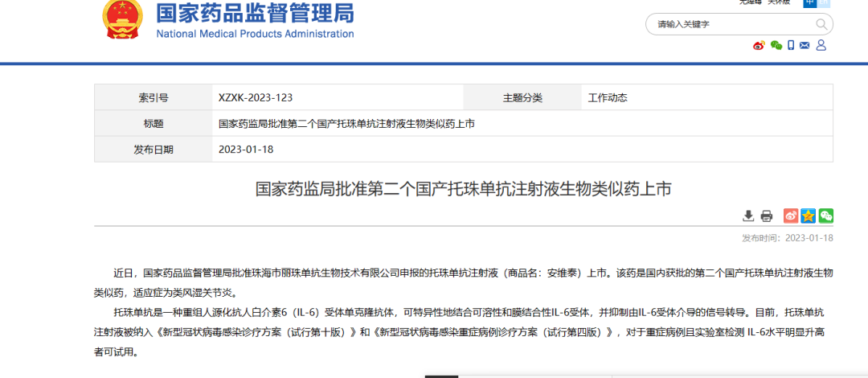This screenshot has height=378, width=868.
Task: Click the paragraph starting with 近日
Action: [x=464, y=282]
